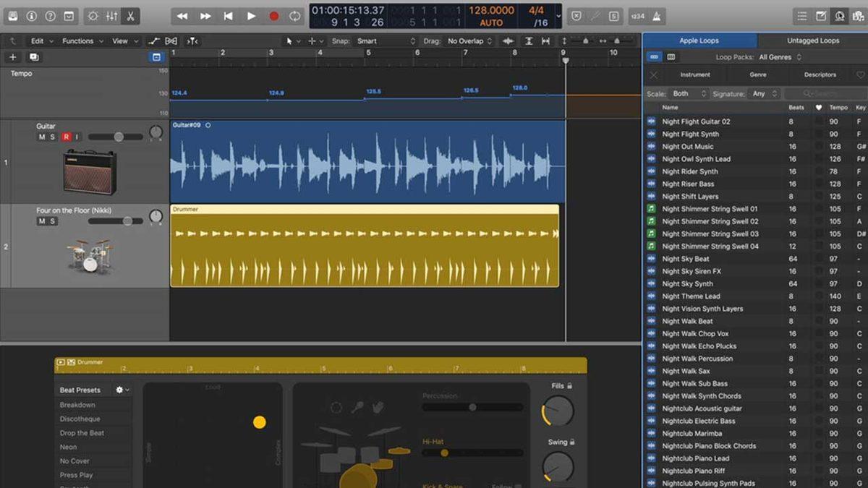Mute the Guitar track
Image resolution: width=868 pixels, height=488 pixels.
tap(42, 137)
